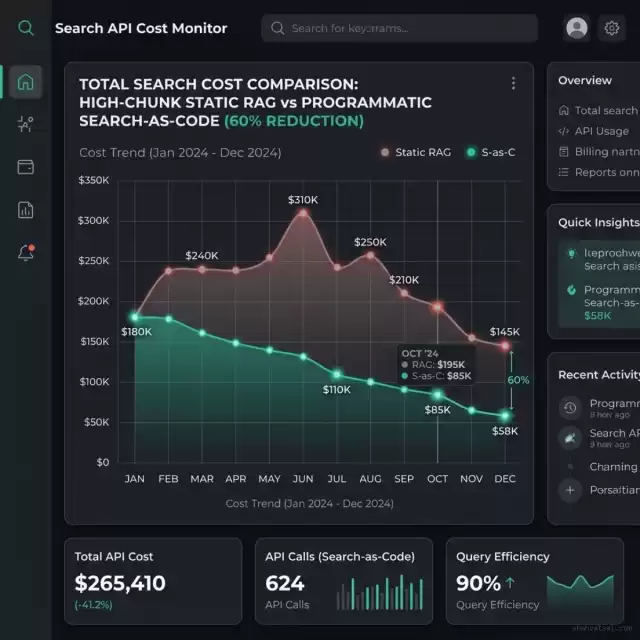
Task: Click the magnifier icon in search bar
Action: (278, 28)
